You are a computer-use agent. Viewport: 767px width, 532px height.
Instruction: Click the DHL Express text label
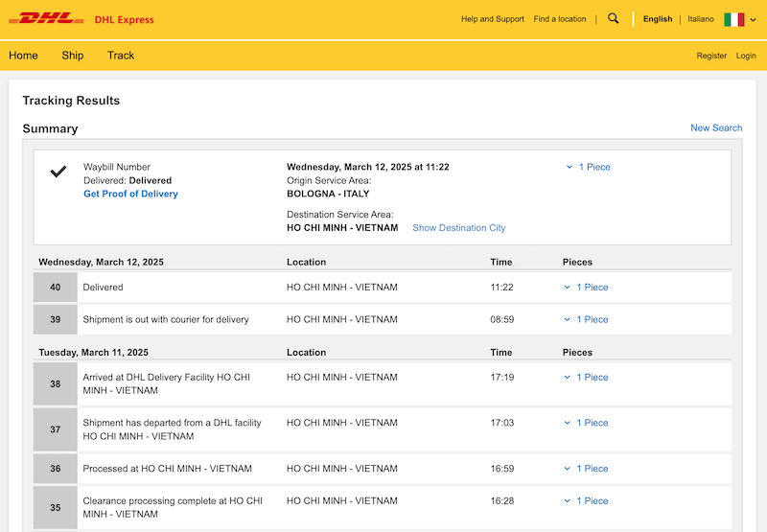pyautogui.click(x=125, y=19)
